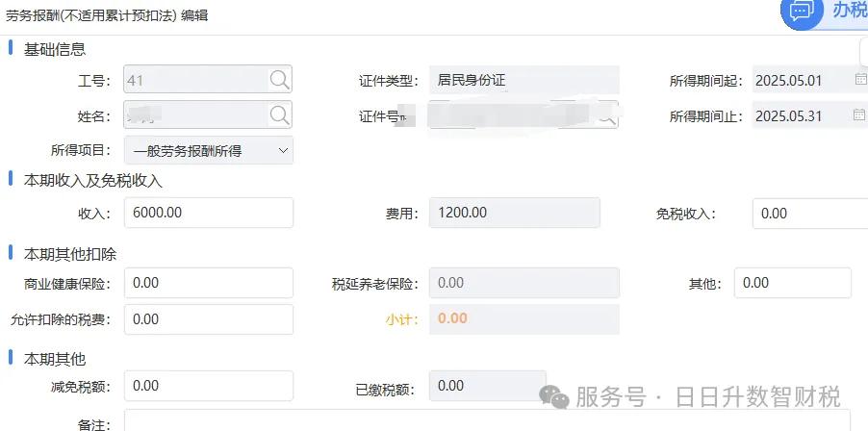The width and height of the screenshot is (868, 431).
Task: Click the 证件类型 field showing 居民身份证
Action: [523, 80]
